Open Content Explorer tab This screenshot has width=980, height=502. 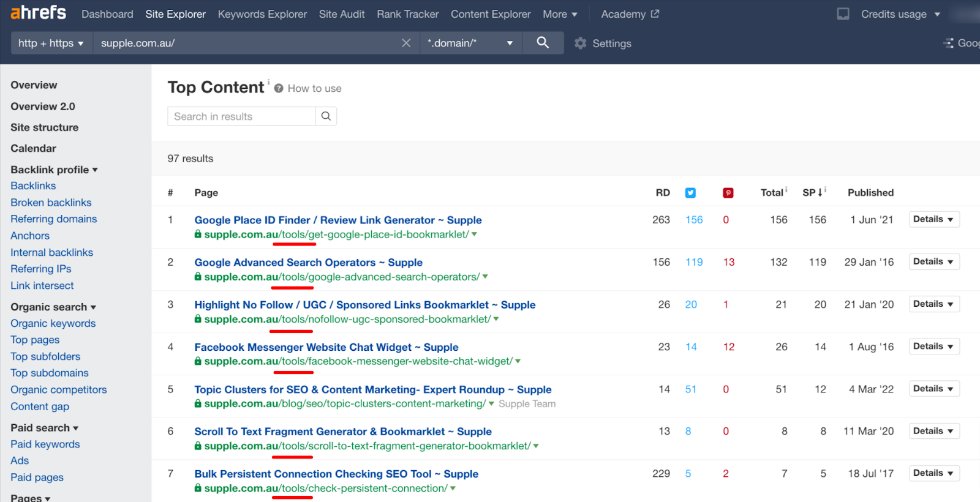click(491, 14)
